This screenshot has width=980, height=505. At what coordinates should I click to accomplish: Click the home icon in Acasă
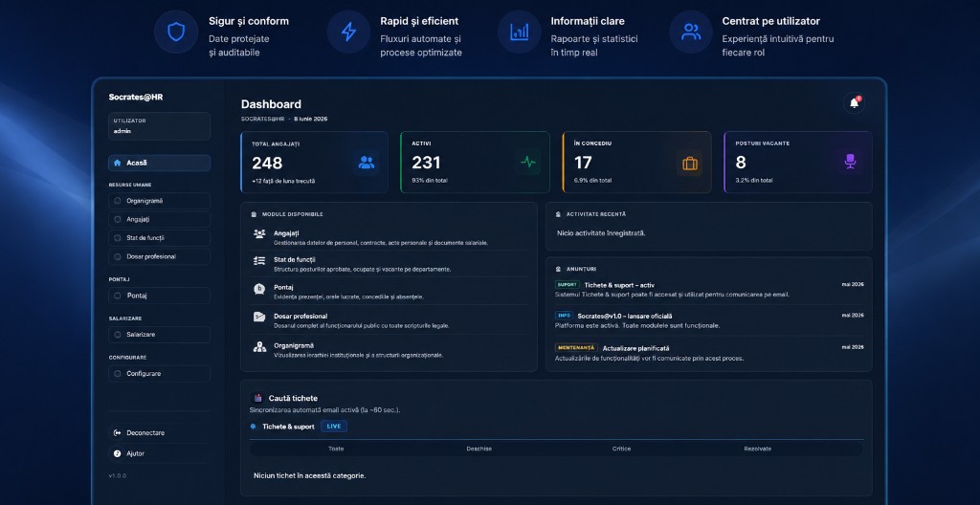point(118,164)
